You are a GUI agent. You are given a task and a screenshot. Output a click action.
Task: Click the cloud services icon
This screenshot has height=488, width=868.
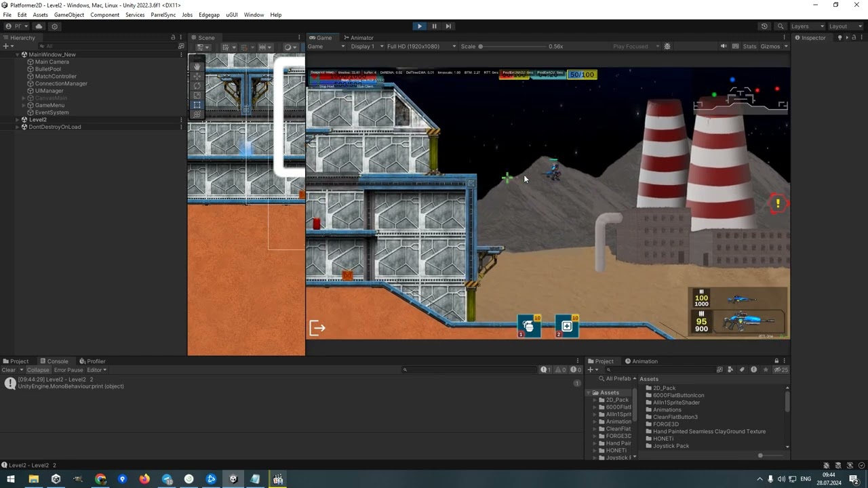39,26
